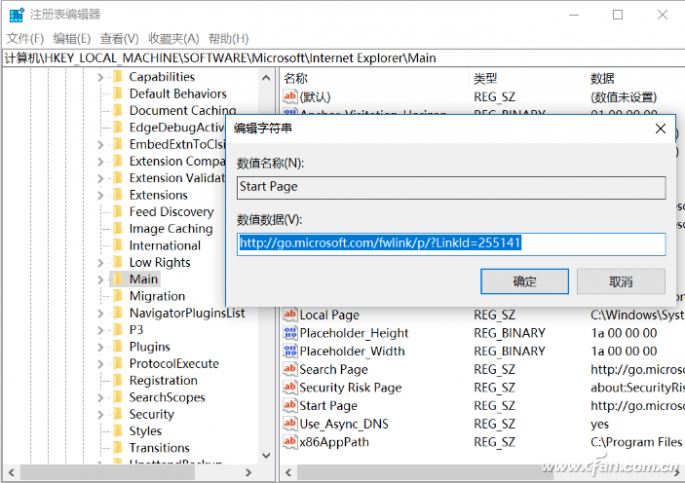The width and height of the screenshot is (685, 483).
Task: Click the Placeholder_Height binary value icon
Action: coord(290,333)
